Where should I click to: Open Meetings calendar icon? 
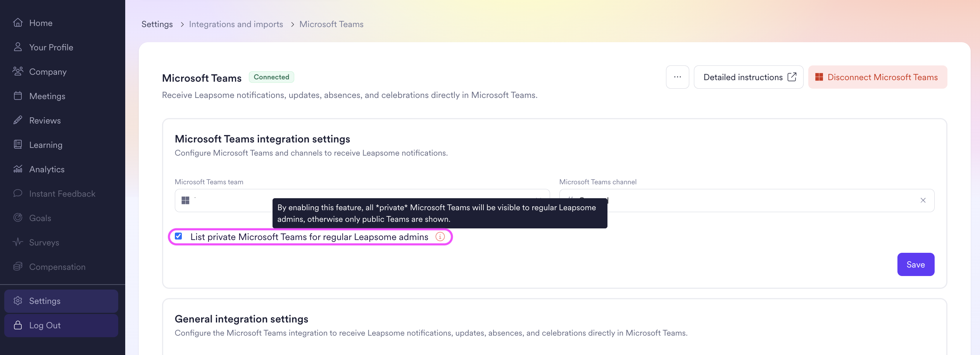pos(18,96)
